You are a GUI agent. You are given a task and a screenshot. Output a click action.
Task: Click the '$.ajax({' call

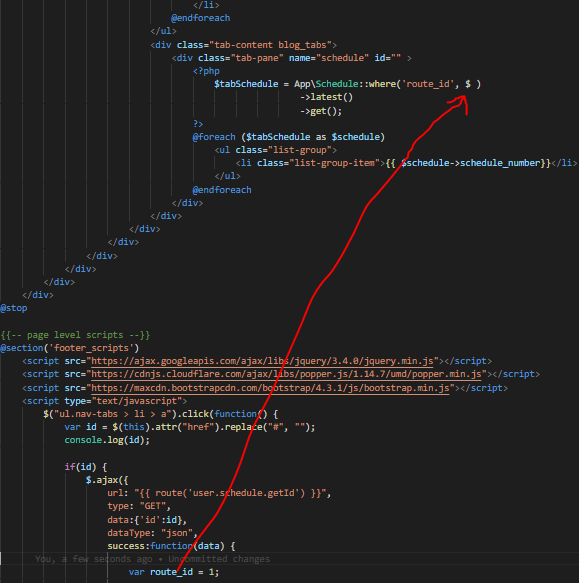click(x=107, y=480)
